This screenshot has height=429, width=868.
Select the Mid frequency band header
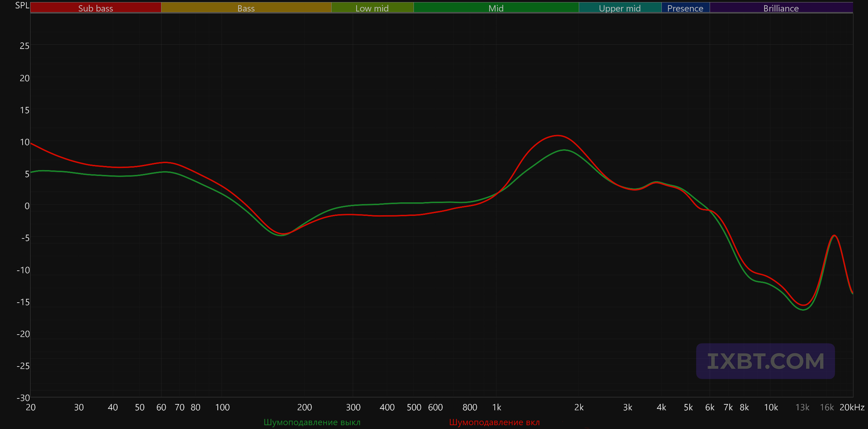click(496, 8)
